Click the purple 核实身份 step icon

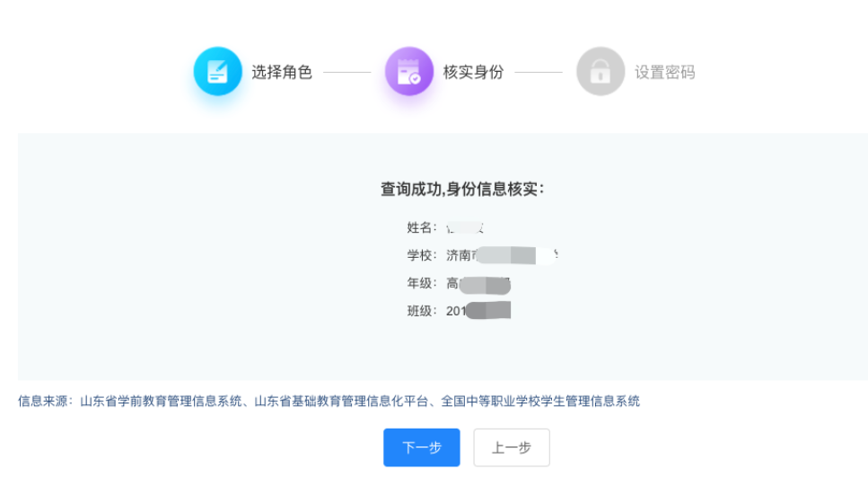409,71
